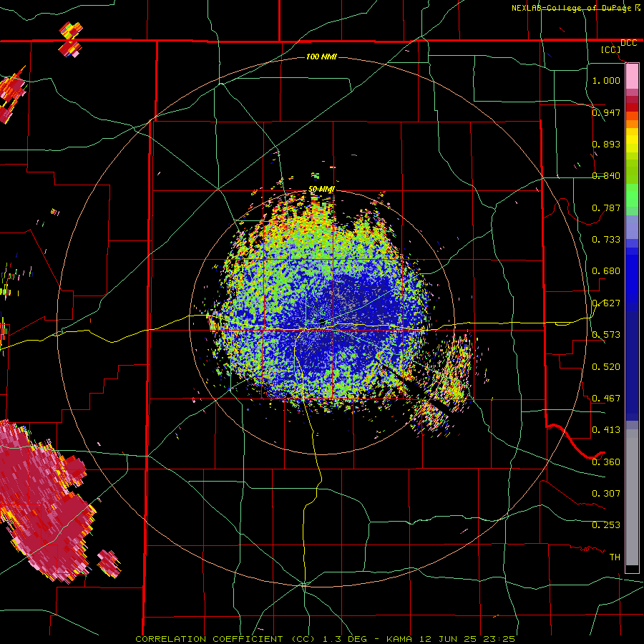
Task: Select the 1.000 value on the scale
Action: (x=606, y=80)
